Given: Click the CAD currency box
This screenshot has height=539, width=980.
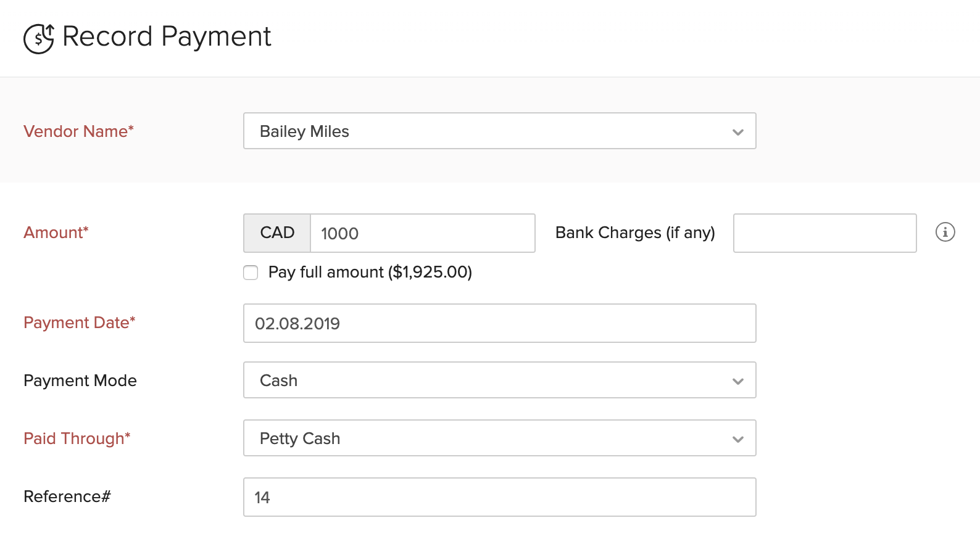Looking at the screenshot, I should click(x=277, y=233).
